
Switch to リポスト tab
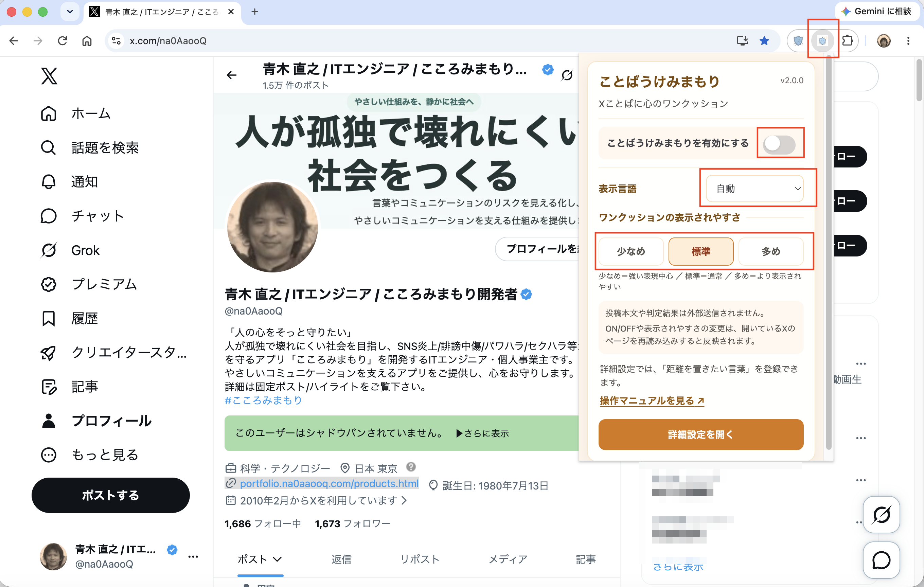tap(420, 559)
